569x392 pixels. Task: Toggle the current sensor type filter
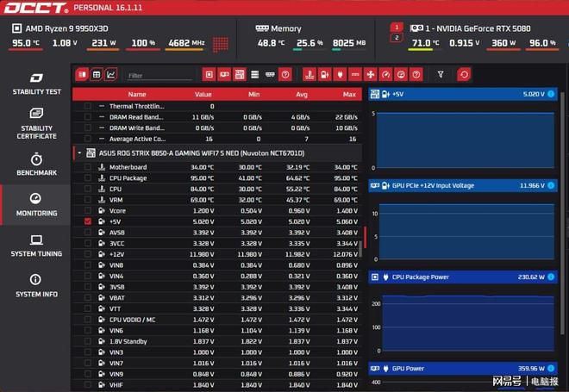coord(355,75)
